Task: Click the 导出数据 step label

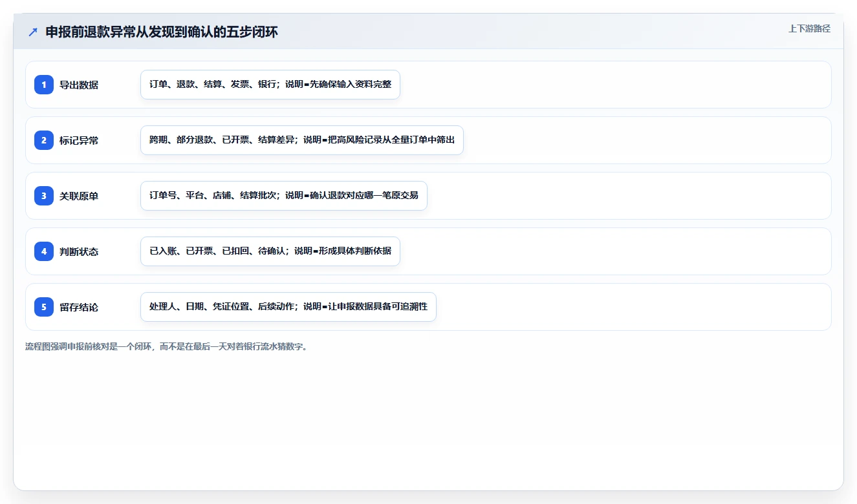Action: click(x=79, y=85)
